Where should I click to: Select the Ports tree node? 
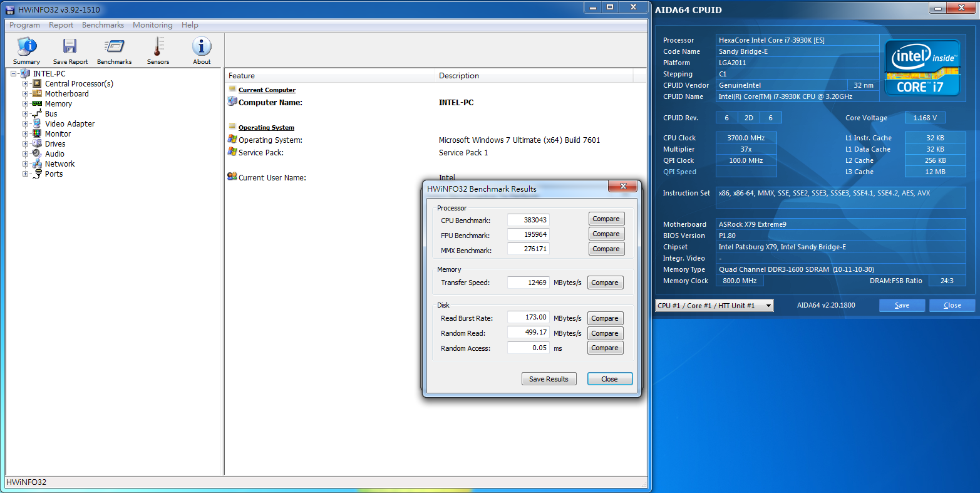pos(54,174)
